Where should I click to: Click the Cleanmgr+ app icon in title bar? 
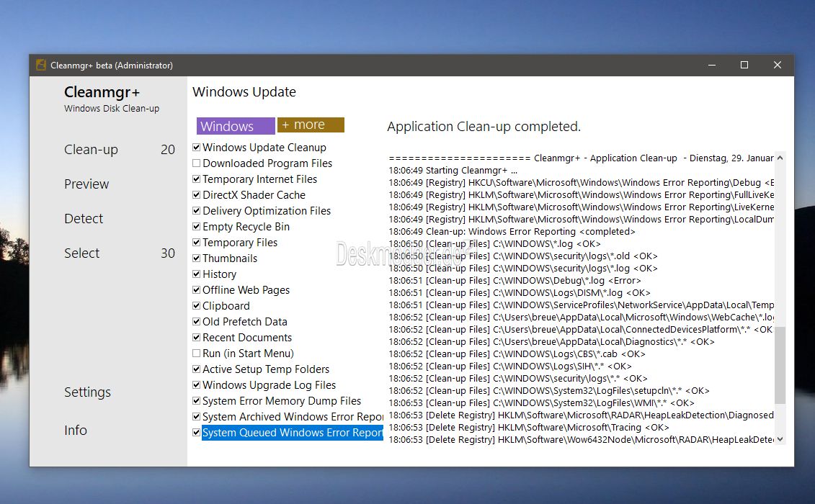click(40, 65)
